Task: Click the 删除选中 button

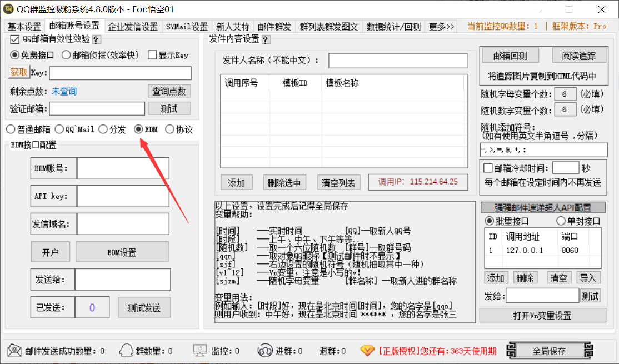Action: click(284, 182)
